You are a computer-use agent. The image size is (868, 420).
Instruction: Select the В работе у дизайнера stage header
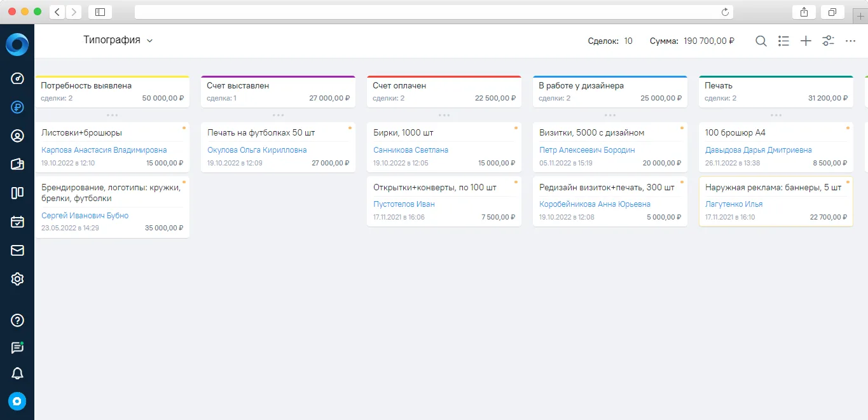pyautogui.click(x=610, y=92)
